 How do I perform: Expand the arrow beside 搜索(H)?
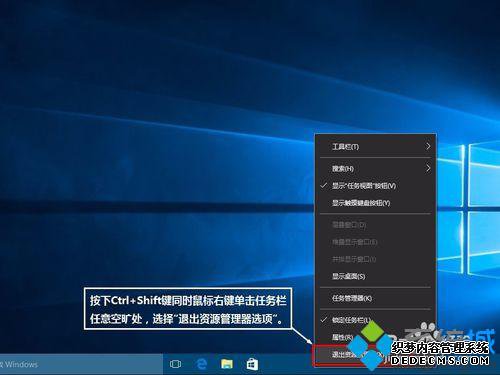[428, 168]
